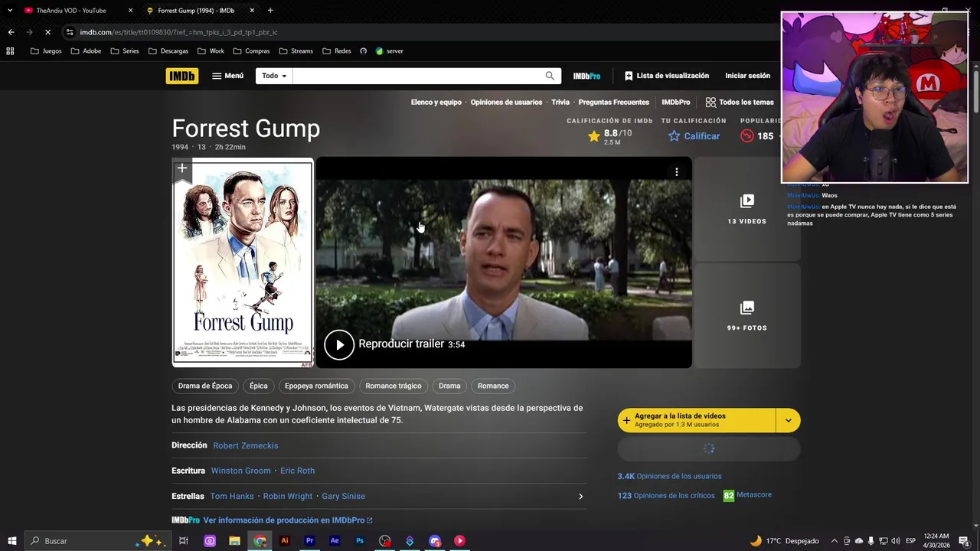The height and width of the screenshot is (551, 980).
Task: Open Lista de visualización
Action: pyautogui.click(x=666, y=76)
